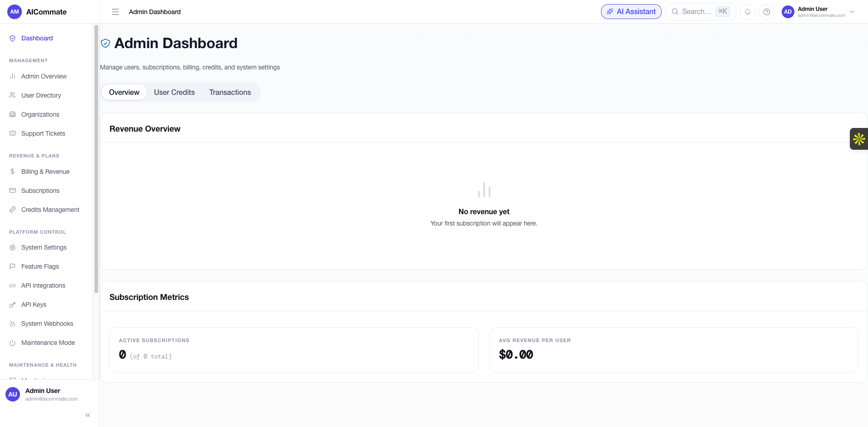868x427 pixels.
Task: Click Admin User name in sidebar footer
Action: tap(43, 391)
